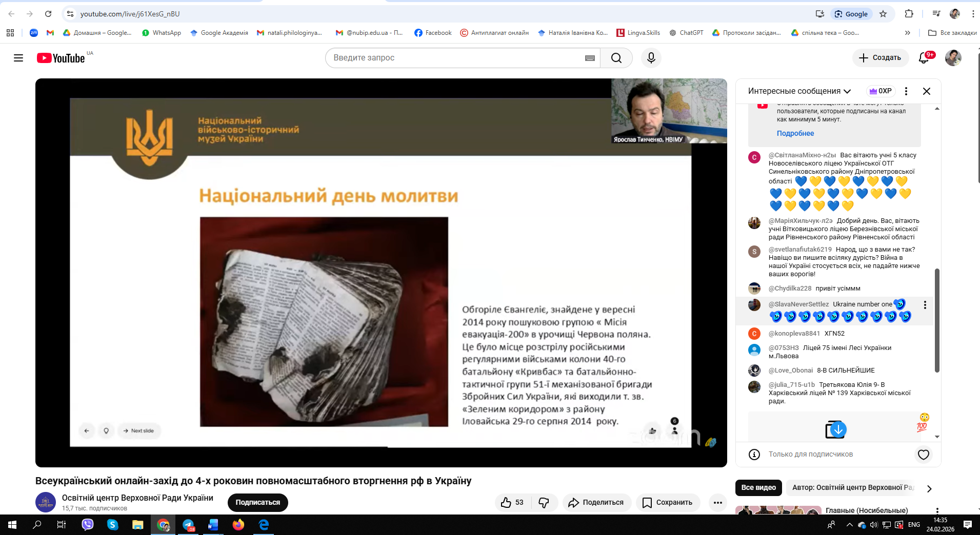Bookmark this page with the star
Screen dimensions: 980x535
[x=883, y=14]
